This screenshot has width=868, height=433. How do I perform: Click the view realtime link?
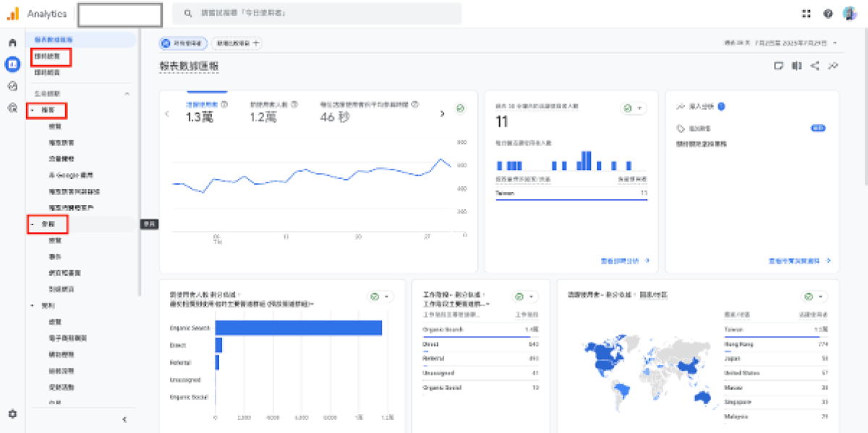pyautogui.click(x=625, y=261)
